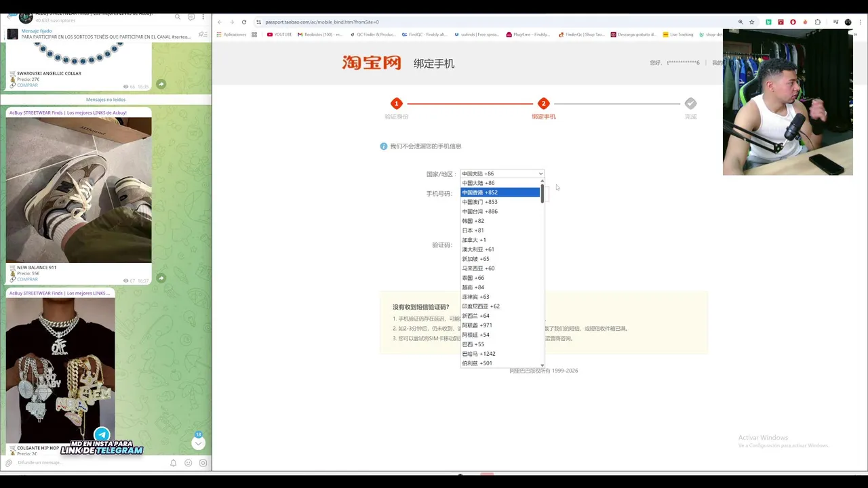Screen dimensions: 868x488
Task: Jump to latest messages with down-arrow button
Action: [x=198, y=443]
